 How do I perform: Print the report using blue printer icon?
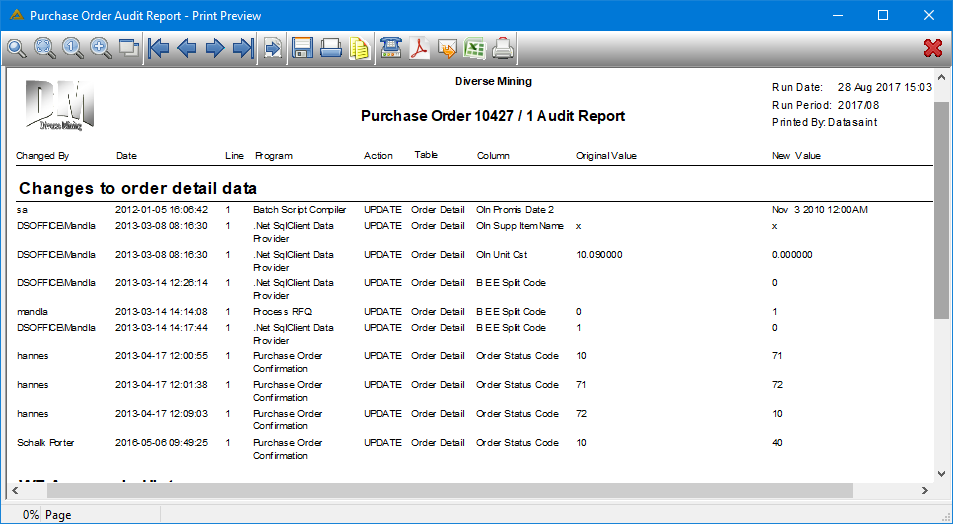tap(331, 49)
